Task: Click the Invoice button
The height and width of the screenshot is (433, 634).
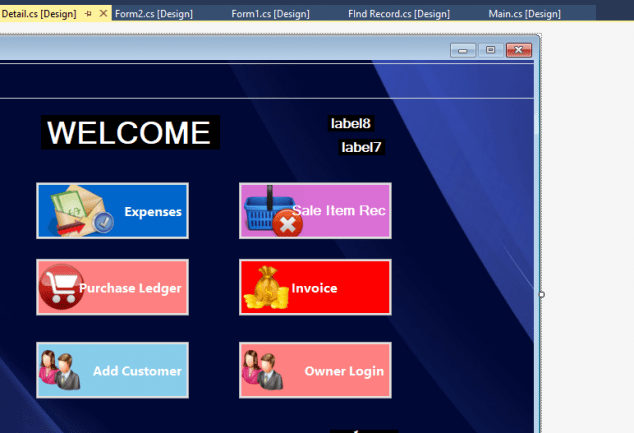Action: pyautogui.click(x=315, y=287)
